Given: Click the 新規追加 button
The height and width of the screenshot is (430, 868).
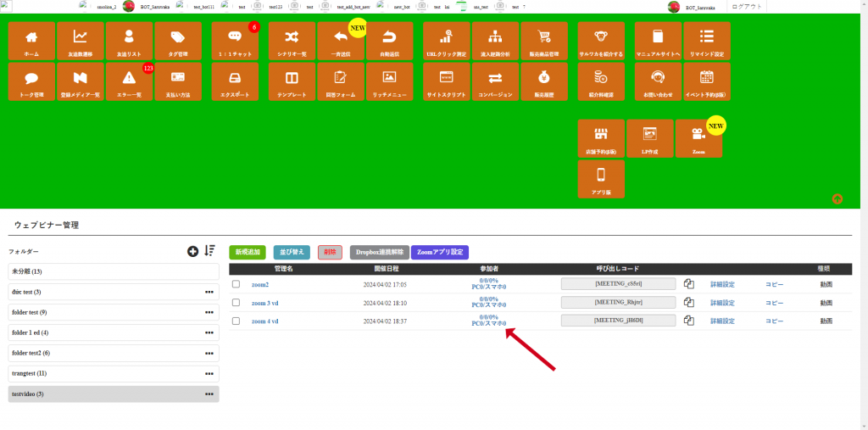Looking at the screenshot, I should 248,252.
